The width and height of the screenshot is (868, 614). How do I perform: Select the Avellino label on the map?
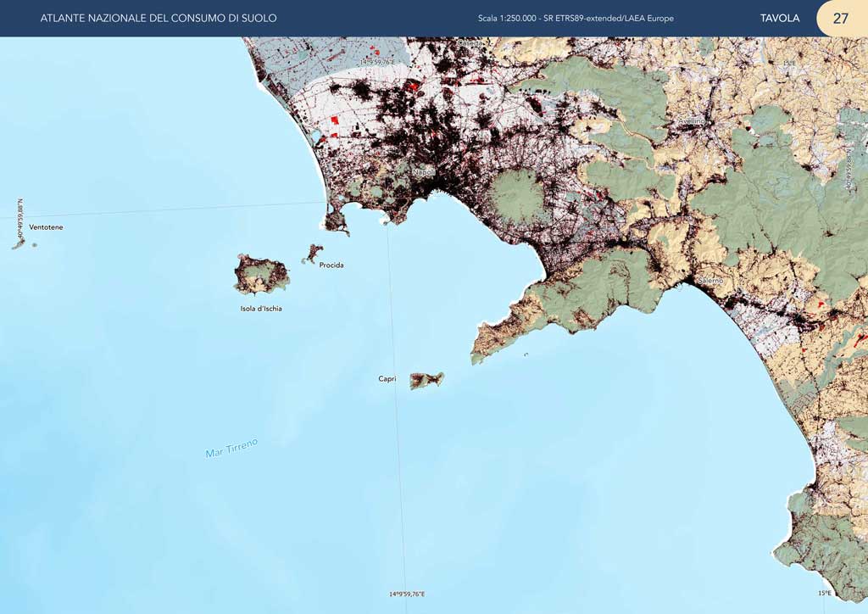click(x=692, y=121)
